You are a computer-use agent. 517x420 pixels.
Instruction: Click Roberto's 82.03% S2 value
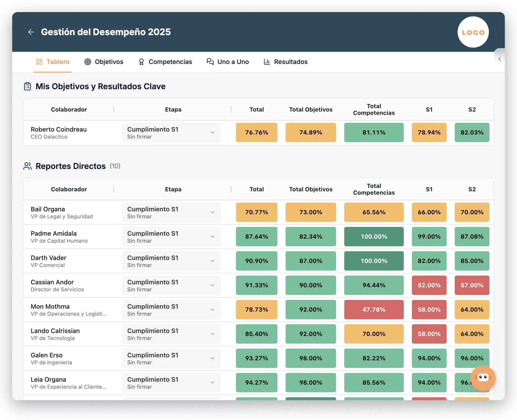pyautogui.click(x=472, y=133)
